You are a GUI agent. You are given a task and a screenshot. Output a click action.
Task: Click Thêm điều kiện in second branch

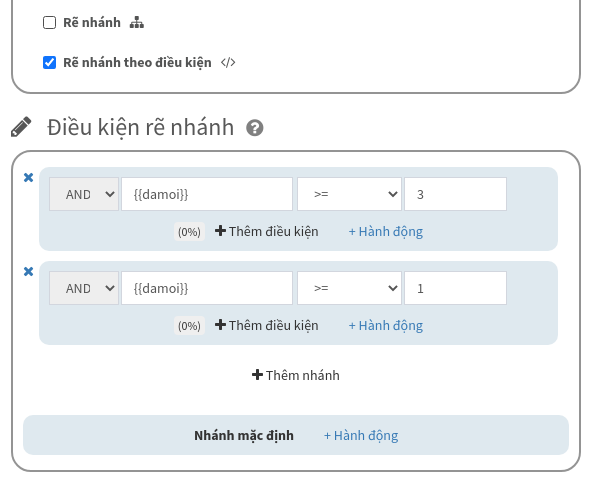point(266,325)
